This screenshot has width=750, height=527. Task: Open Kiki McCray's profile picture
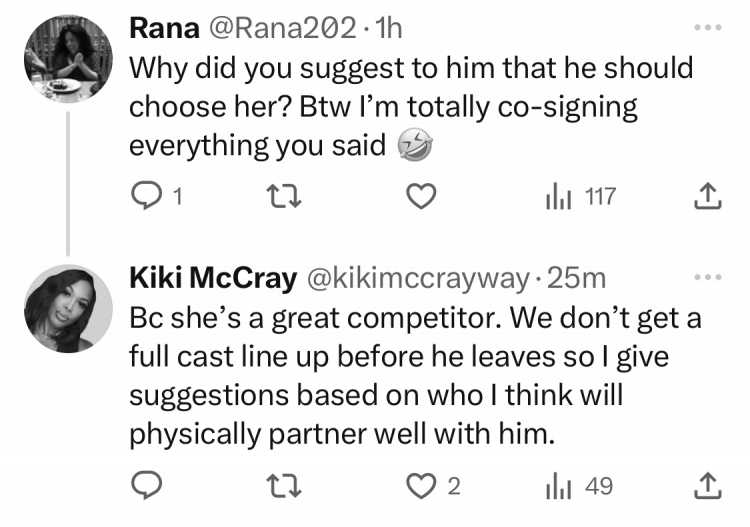tap(68, 308)
